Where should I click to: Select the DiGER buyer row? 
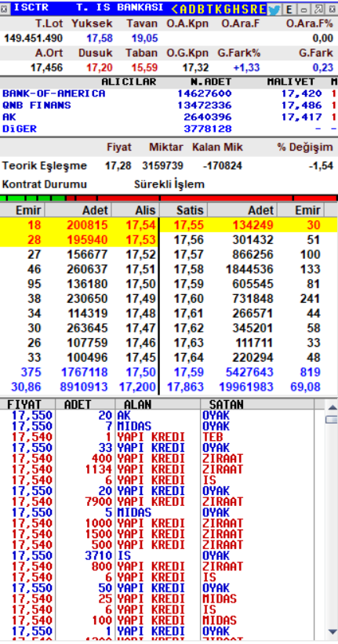click(x=169, y=129)
